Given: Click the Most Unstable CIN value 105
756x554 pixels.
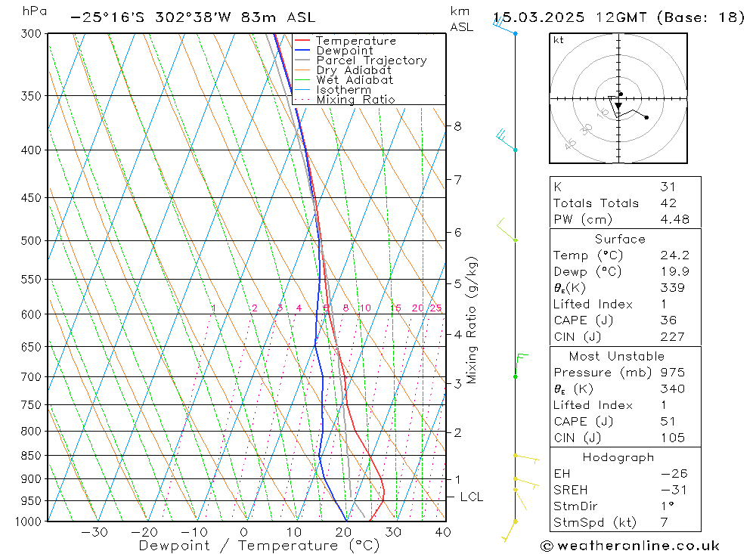Looking at the screenshot, I should [x=672, y=438].
